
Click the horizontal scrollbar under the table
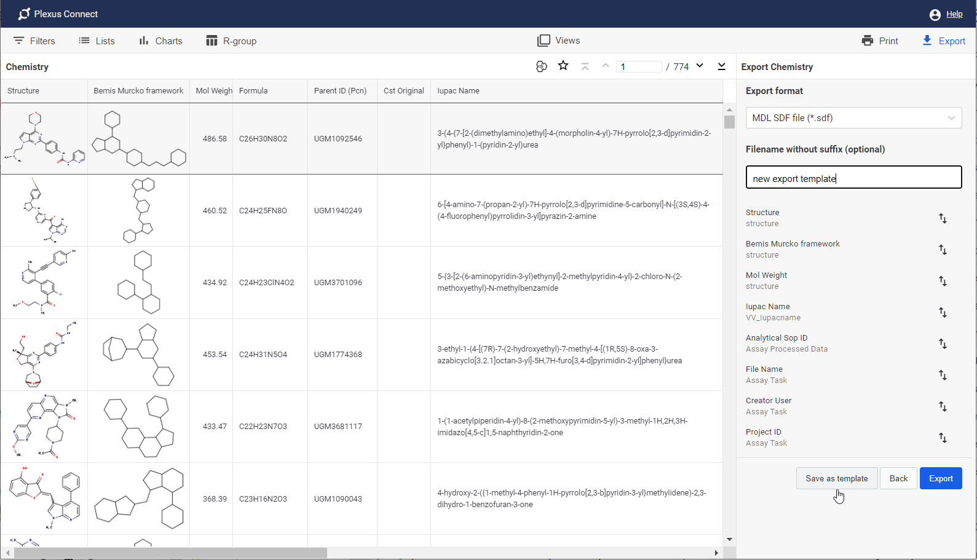click(x=171, y=553)
